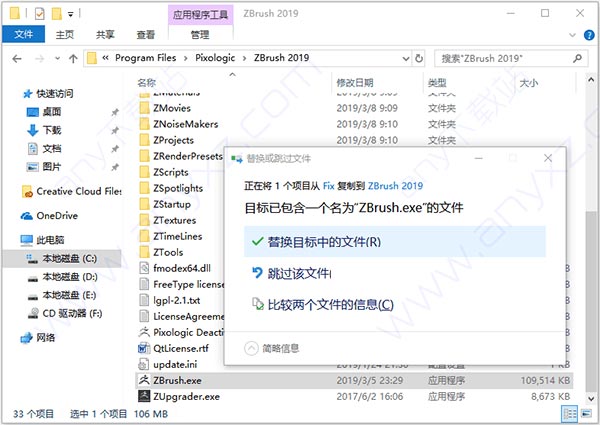
Task: Select the ZTimeLines folder
Action: point(178,237)
